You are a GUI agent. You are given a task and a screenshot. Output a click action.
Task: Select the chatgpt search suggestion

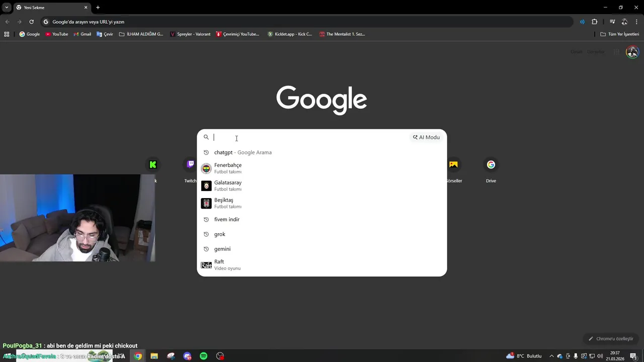click(x=321, y=152)
